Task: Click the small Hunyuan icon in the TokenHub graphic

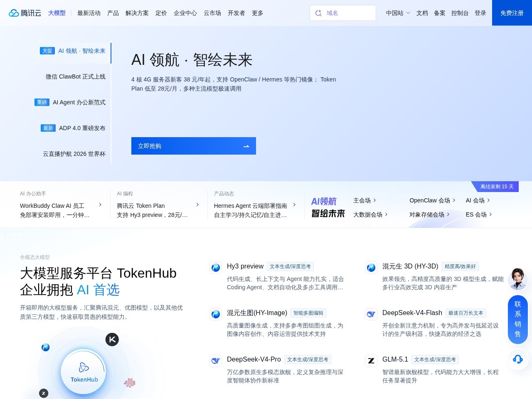Action: [46, 347]
